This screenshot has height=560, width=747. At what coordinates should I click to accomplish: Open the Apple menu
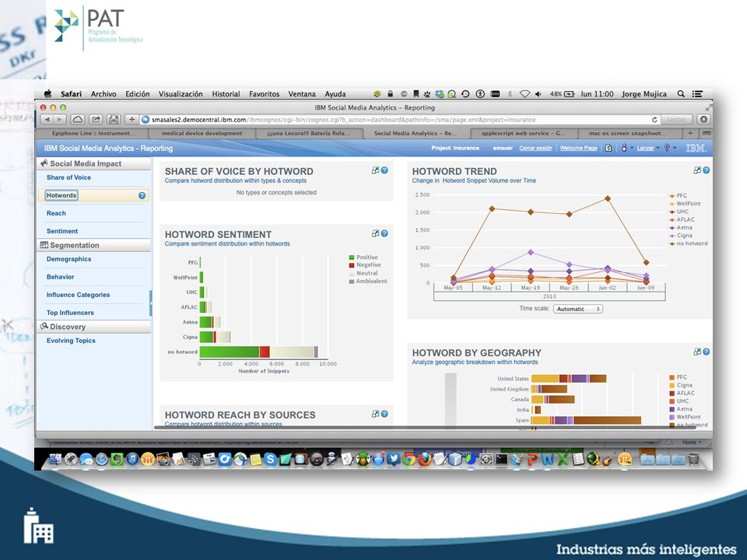(x=47, y=94)
